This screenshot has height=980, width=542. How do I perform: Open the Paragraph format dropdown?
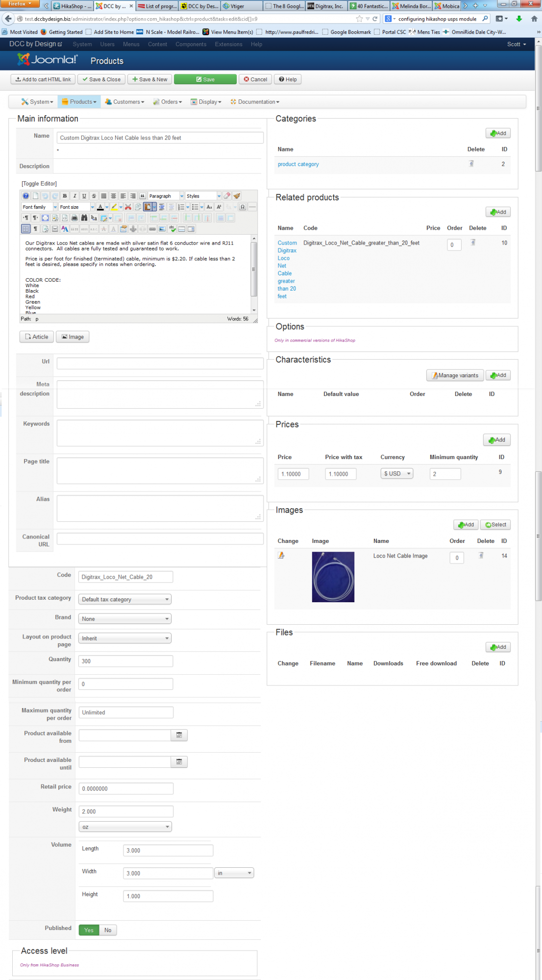pos(166,196)
